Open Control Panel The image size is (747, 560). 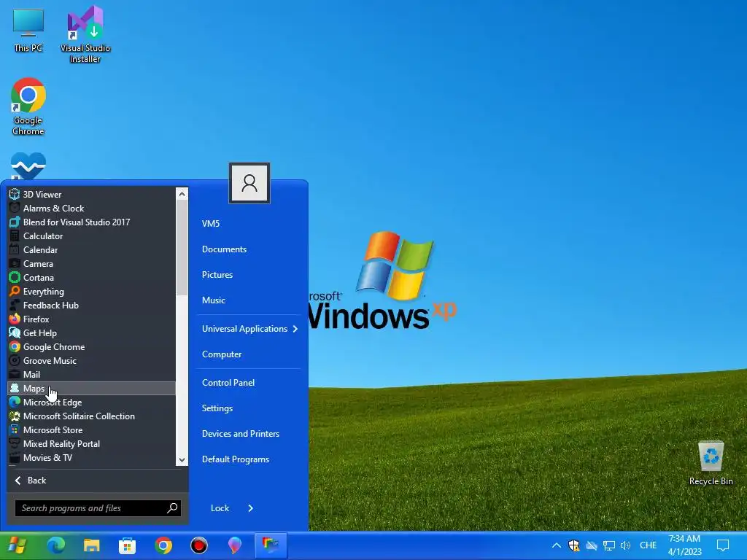coord(228,382)
